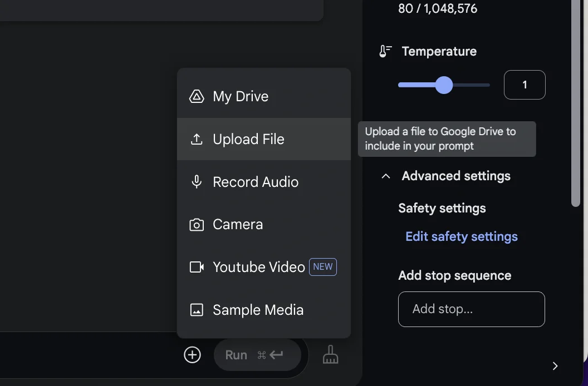Click the Add stop sequence field
Image resolution: width=588 pixels, height=386 pixels.
[472, 309]
